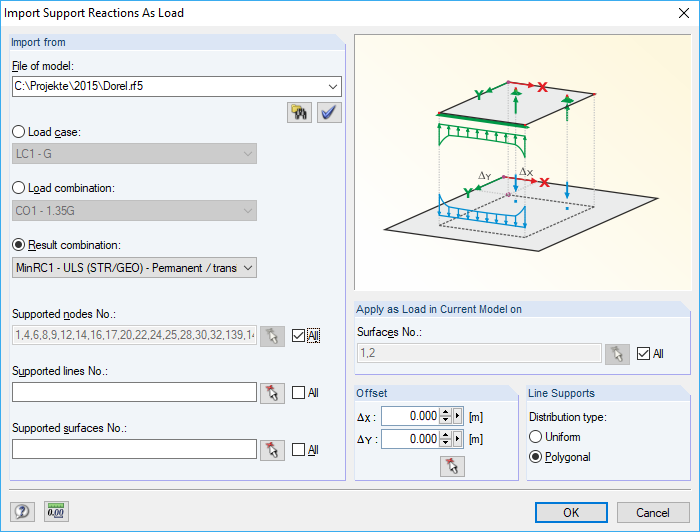
Task: Increase ΔX value with up spinner
Action: click(x=446, y=412)
